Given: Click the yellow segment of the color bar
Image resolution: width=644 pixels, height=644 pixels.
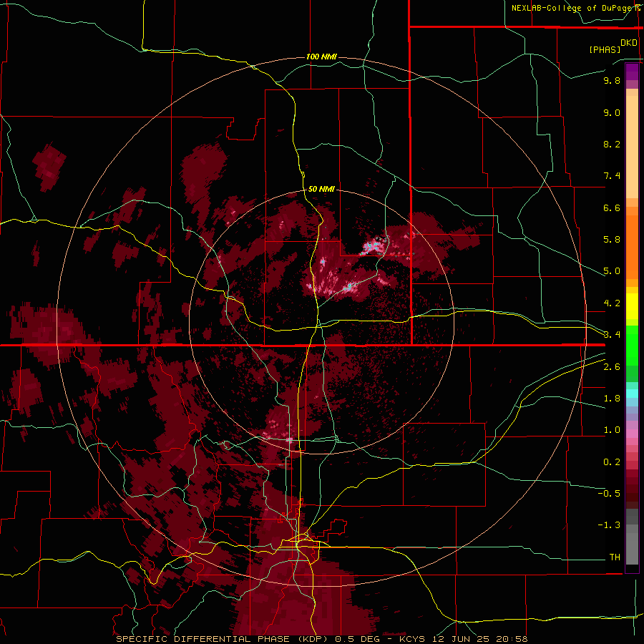Looking at the screenshot, I should (632, 306).
